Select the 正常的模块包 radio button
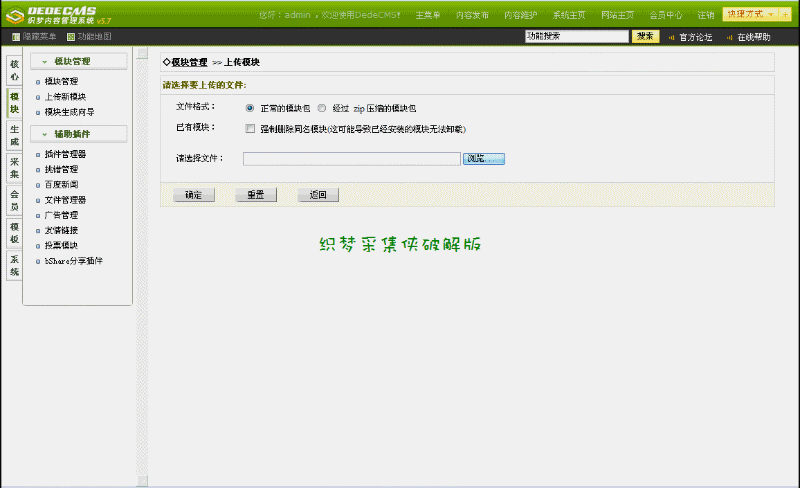 click(249, 107)
